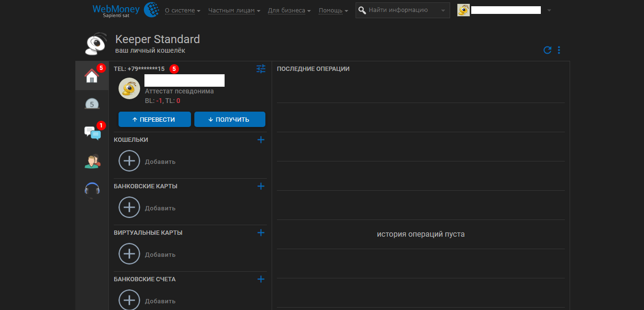Open the three-dot more options menu
Viewport: 644px width, 310px height.
(559, 50)
